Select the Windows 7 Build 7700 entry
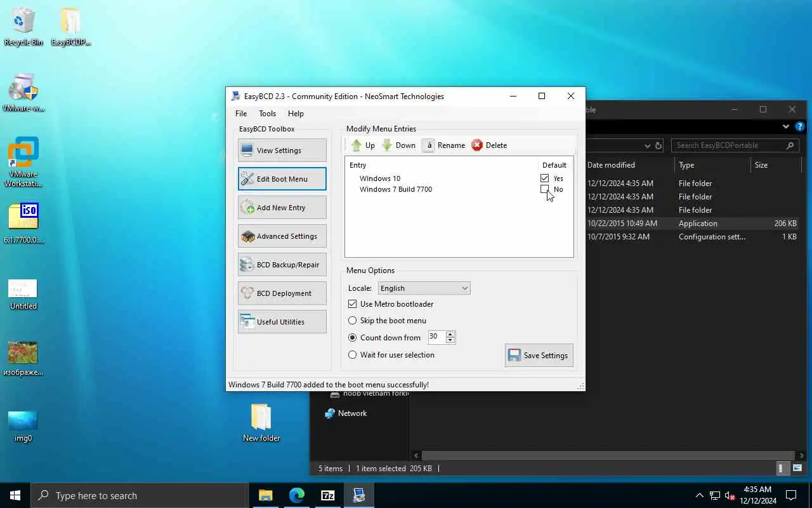This screenshot has height=508, width=812. [x=459, y=189]
